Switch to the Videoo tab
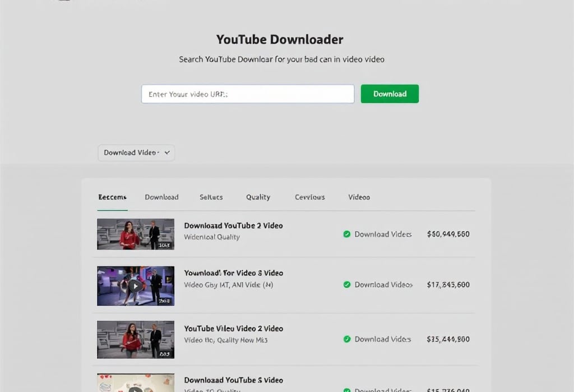 tap(359, 197)
